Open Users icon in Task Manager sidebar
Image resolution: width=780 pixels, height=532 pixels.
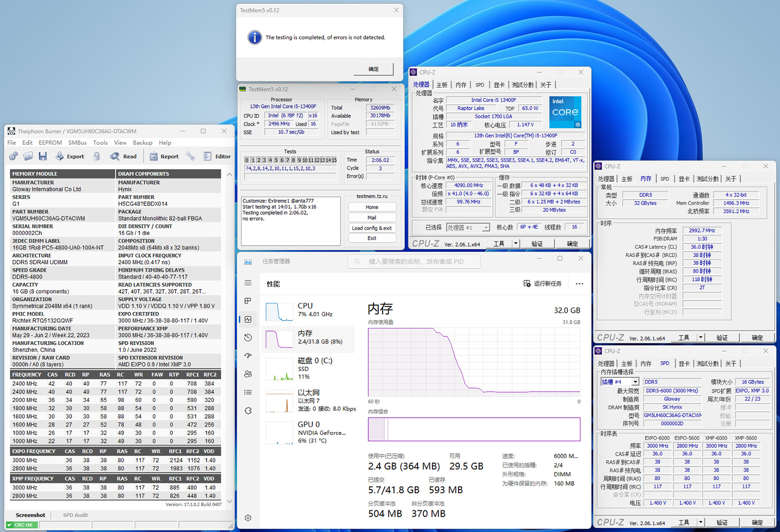[x=248, y=374]
